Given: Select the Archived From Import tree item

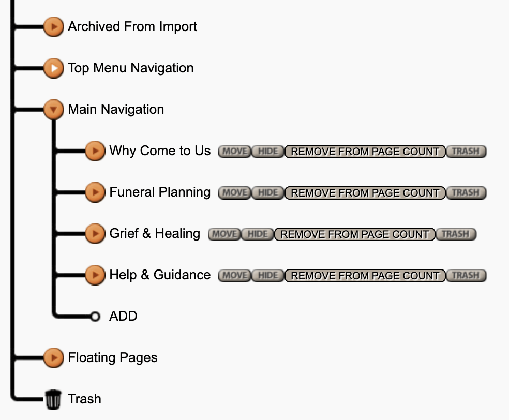Looking at the screenshot, I should [132, 27].
